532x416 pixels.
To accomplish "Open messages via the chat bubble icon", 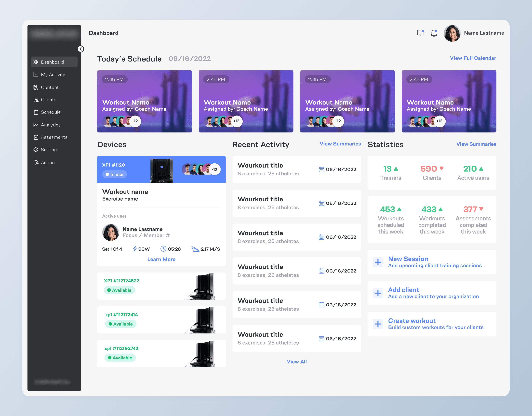I will click(x=421, y=33).
